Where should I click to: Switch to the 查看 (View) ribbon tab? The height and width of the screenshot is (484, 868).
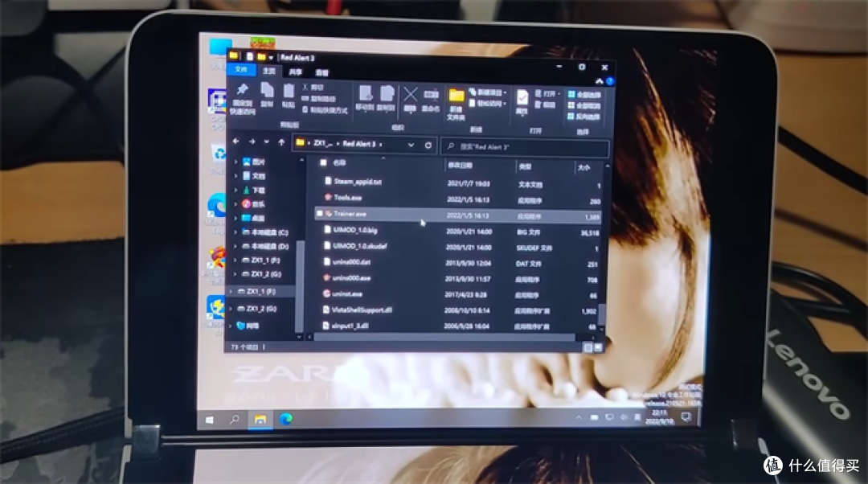[x=321, y=72]
